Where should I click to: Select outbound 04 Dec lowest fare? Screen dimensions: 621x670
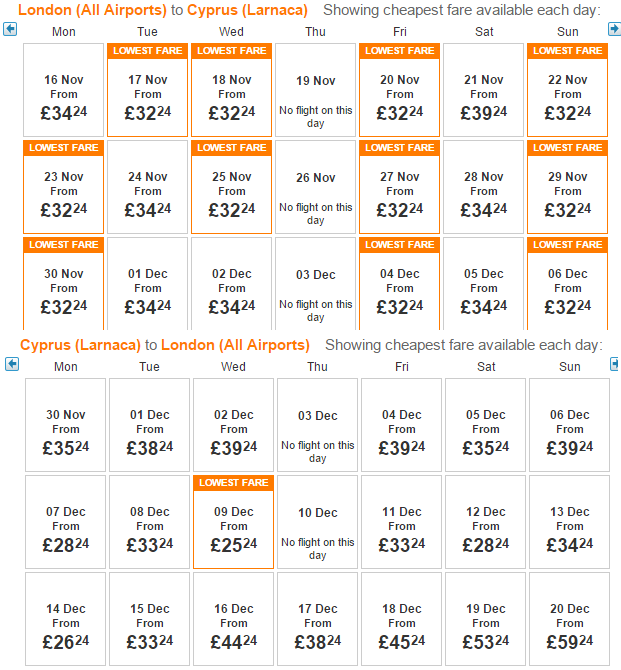(400, 283)
